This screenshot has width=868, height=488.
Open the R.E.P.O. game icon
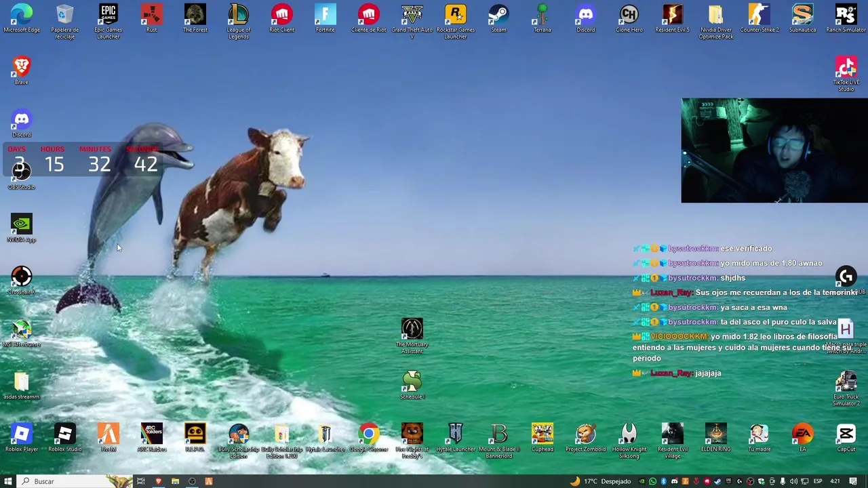pos(195,438)
